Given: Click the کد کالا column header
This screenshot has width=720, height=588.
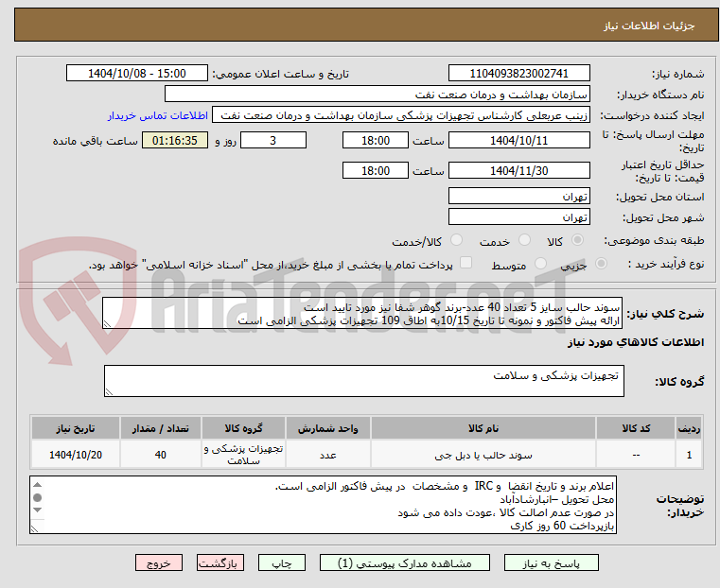Looking at the screenshot, I should (x=636, y=428).
